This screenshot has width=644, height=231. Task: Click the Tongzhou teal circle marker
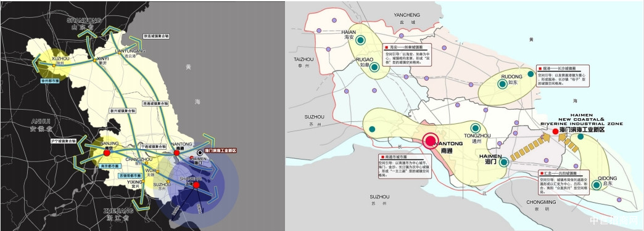point(476,128)
